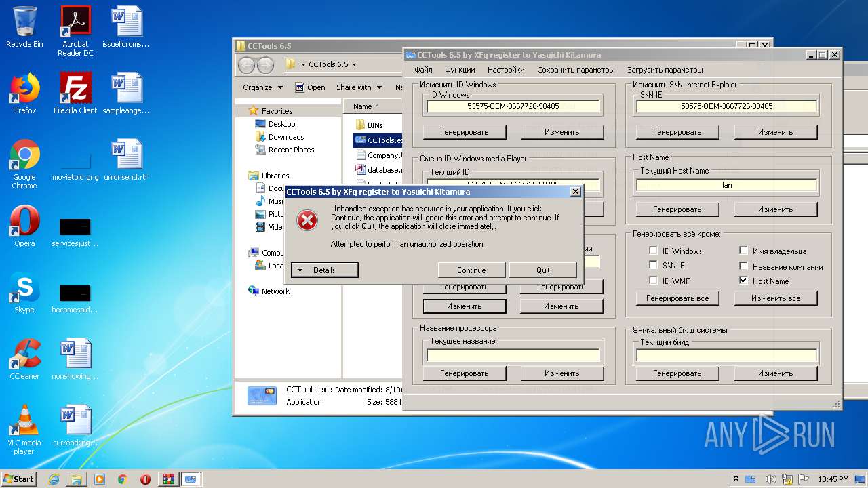
Task: Click Загрузить параметры menu item
Action: 665,70
